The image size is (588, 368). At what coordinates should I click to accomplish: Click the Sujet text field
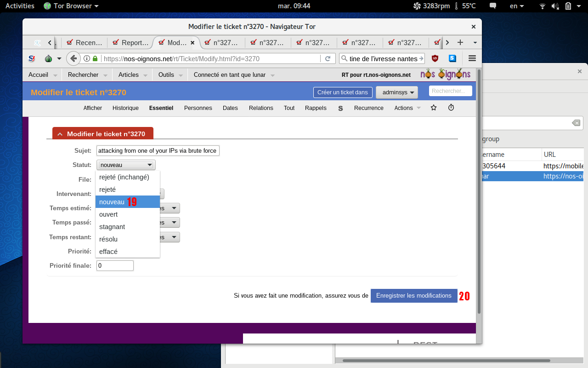point(158,150)
